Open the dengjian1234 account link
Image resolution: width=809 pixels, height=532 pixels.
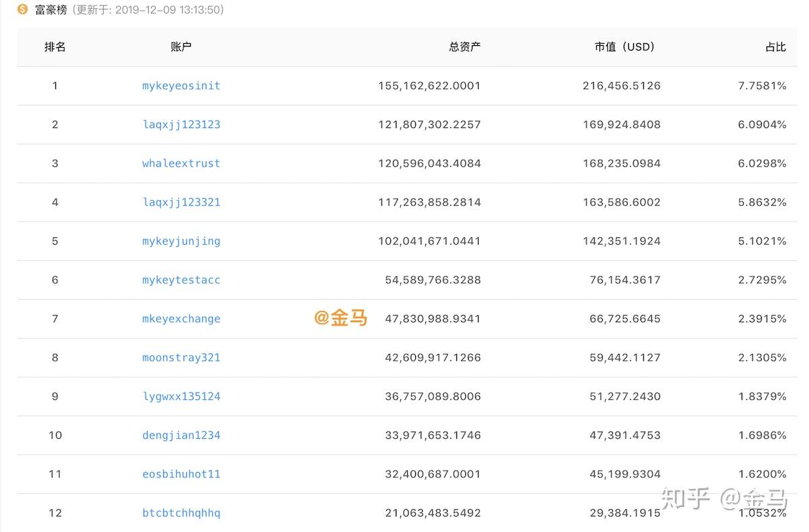(x=181, y=436)
